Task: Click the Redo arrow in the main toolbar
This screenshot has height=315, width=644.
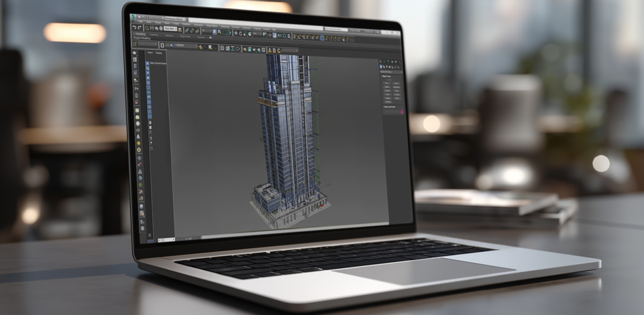Action: pyautogui.click(x=140, y=28)
